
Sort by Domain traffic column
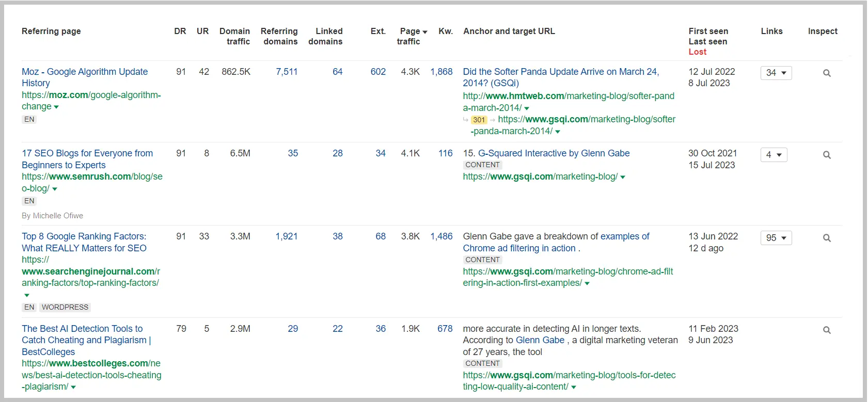(x=235, y=36)
